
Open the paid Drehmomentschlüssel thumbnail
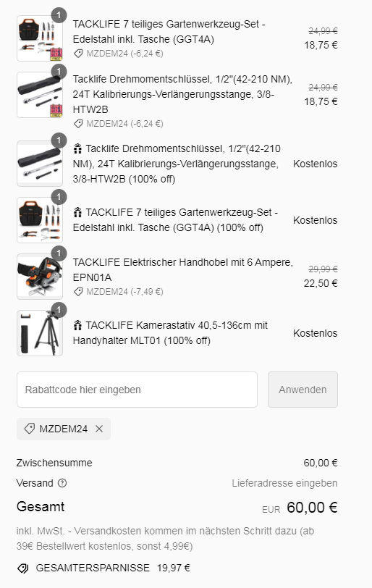pyautogui.click(x=40, y=95)
